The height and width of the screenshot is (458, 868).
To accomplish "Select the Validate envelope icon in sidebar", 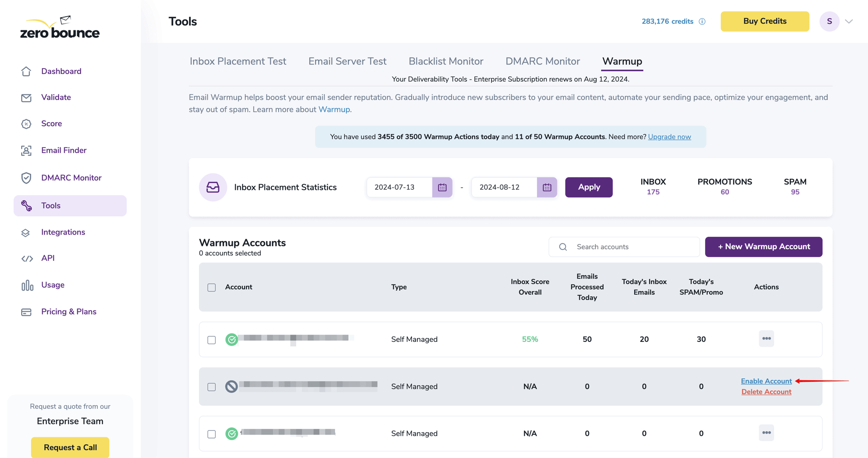I will click(26, 97).
